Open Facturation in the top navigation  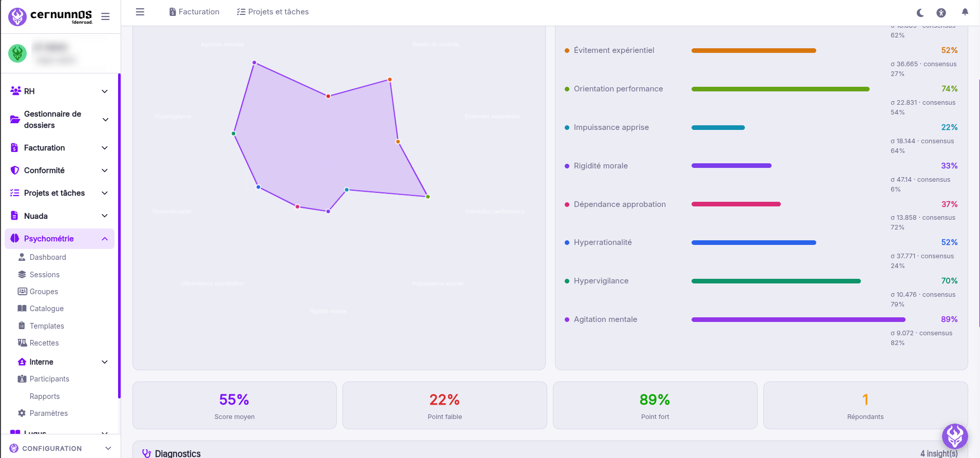(x=194, y=12)
